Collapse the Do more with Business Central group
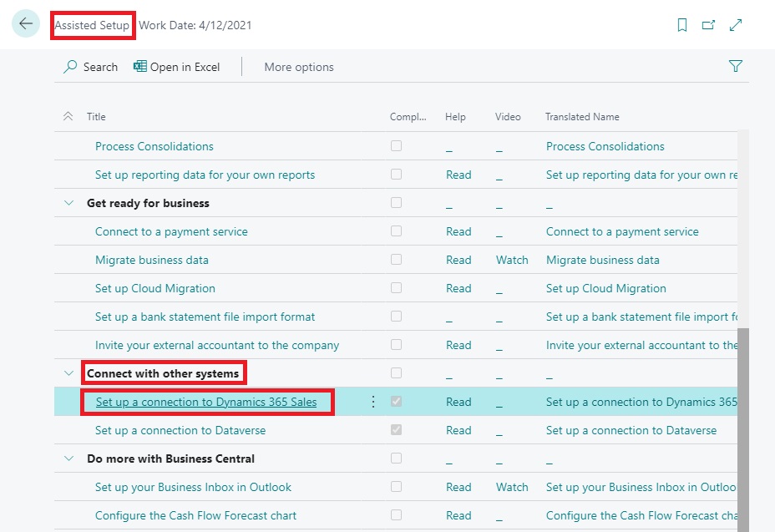 tap(68, 459)
